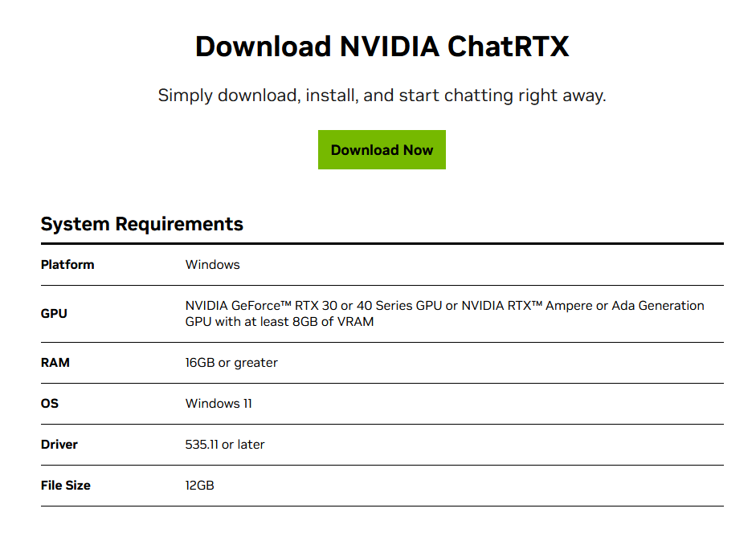Select the OS row label
The image size is (756, 537).
50,403
